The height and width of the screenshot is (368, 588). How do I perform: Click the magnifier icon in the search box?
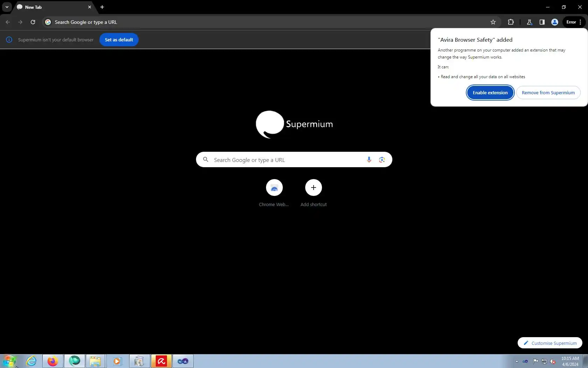coord(206,160)
